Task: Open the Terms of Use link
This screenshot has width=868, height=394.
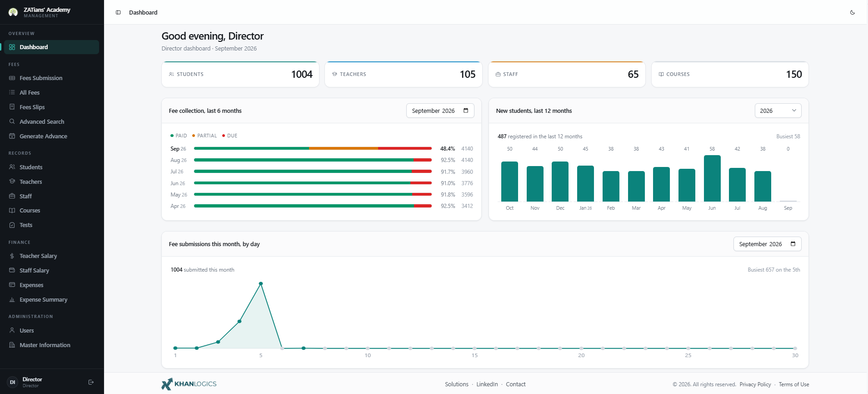Action: point(794,384)
